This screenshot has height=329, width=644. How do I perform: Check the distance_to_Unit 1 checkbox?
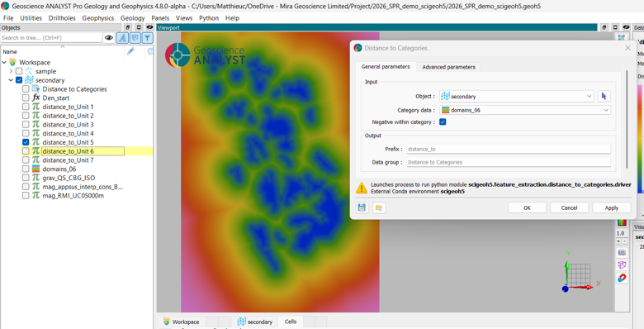26,107
